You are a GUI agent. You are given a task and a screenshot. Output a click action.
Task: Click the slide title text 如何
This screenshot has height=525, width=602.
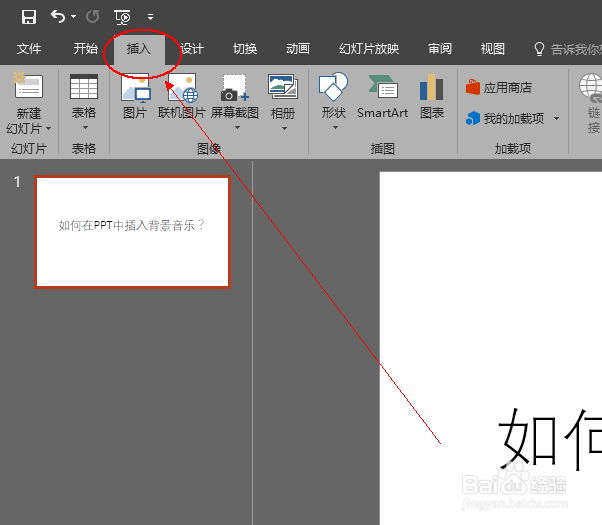550,440
